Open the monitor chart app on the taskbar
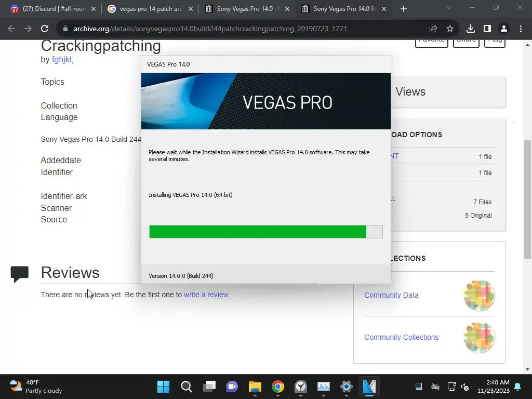This screenshot has width=532, height=399. [x=323, y=387]
